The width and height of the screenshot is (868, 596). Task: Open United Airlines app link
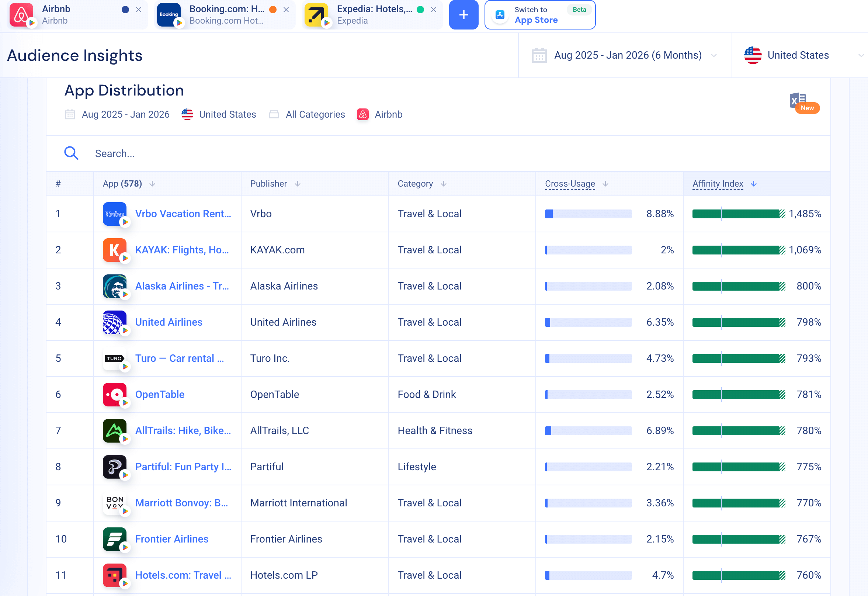point(169,322)
